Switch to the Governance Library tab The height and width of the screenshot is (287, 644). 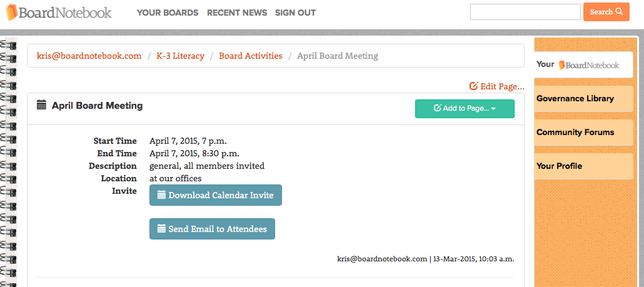point(583,99)
